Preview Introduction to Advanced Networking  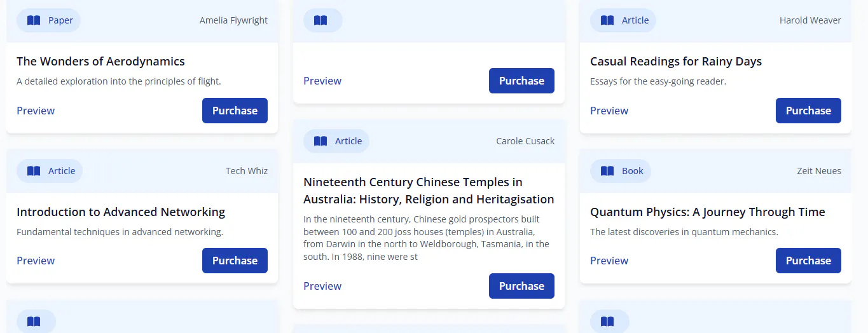[36, 261]
